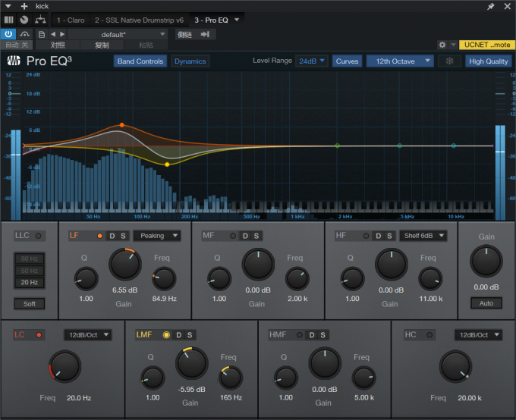Click the LMF band D dynamics icon
Screen dimensions: 516x420
pyautogui.click(x=178, y=335)
